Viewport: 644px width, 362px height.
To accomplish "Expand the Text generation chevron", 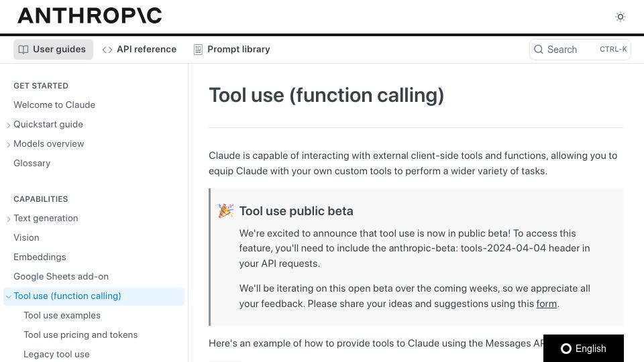I will tap(8, 219).
